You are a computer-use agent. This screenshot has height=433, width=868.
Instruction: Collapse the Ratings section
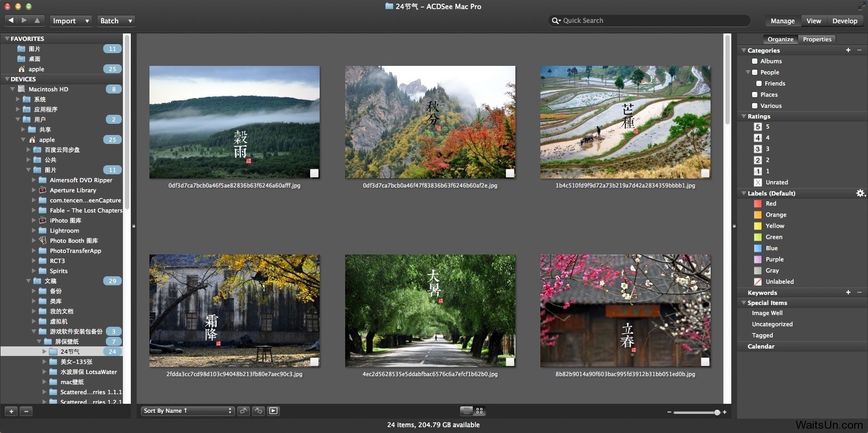(x=744, y=116)
